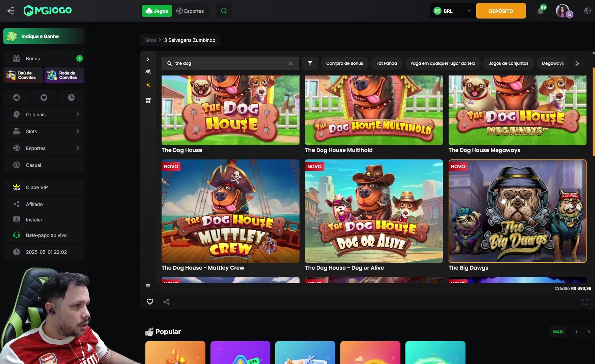
Task: Select the Compra de Bônus filter
Action: [x=345, y=63]
